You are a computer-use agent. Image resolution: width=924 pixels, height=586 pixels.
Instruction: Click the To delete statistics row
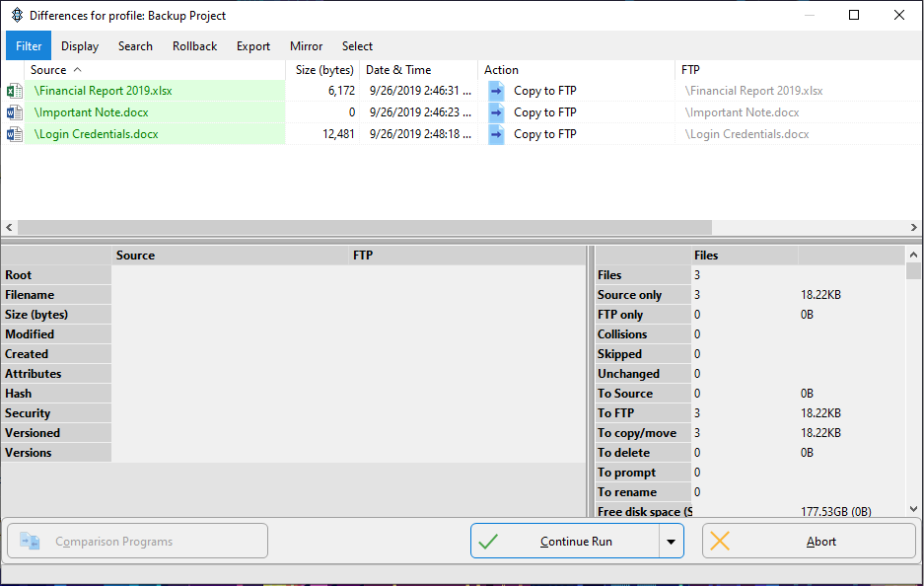tap(750, 453)
